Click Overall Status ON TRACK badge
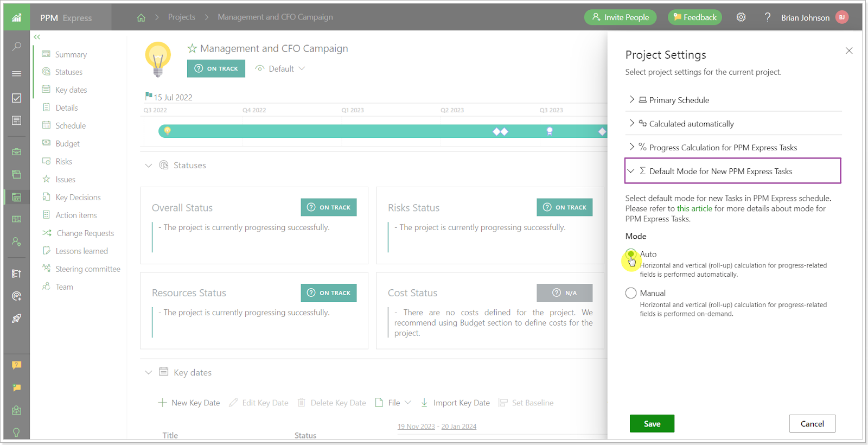Screen dimensions: 868x445 (329, 207)
